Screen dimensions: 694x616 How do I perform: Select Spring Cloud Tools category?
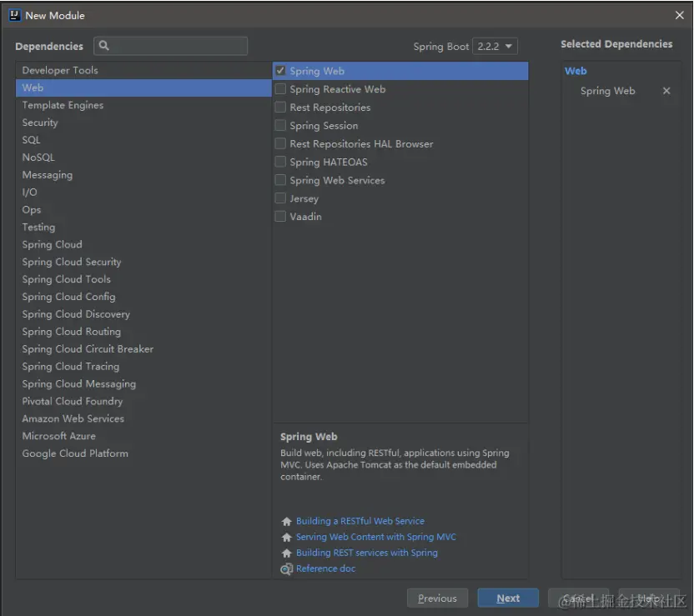pyautogui.click(x=143, y=279)
